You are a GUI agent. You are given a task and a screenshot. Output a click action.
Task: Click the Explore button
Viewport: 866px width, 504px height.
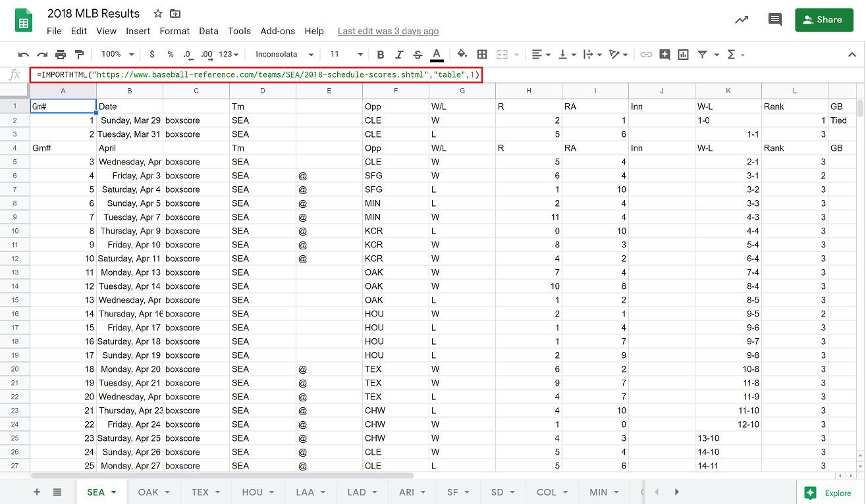(x=830, y=493)
